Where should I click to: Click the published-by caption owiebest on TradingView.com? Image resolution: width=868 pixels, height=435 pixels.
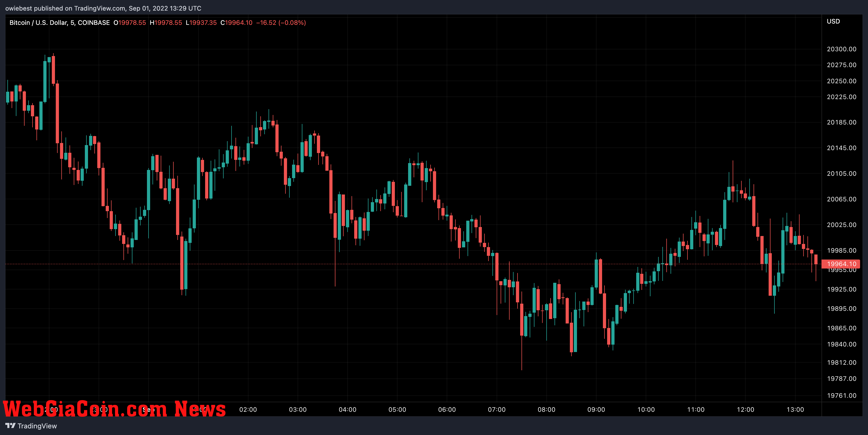[x=103, y=8]
